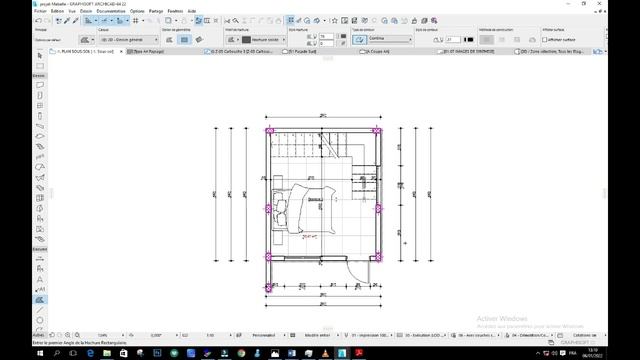The height and width of the screenshot is (360, 640).
Task: Click the fill foreground pen color swatch
Action: point(343,36)
